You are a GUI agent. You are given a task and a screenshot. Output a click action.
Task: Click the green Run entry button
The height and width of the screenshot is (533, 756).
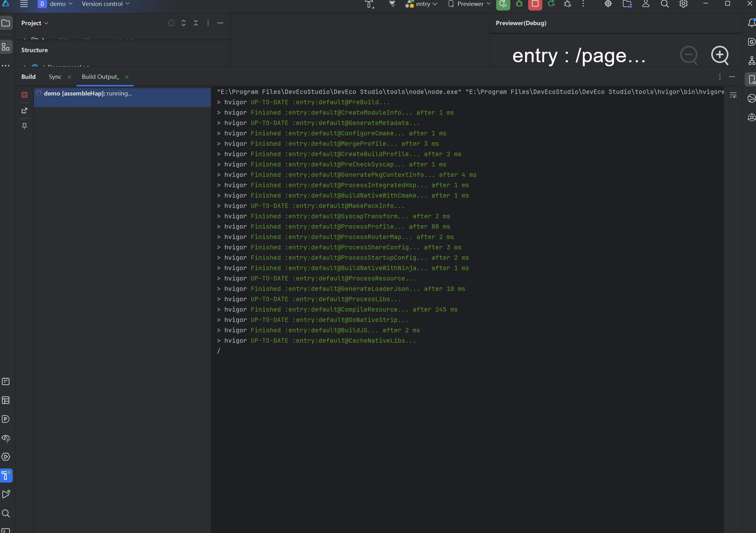503,4
